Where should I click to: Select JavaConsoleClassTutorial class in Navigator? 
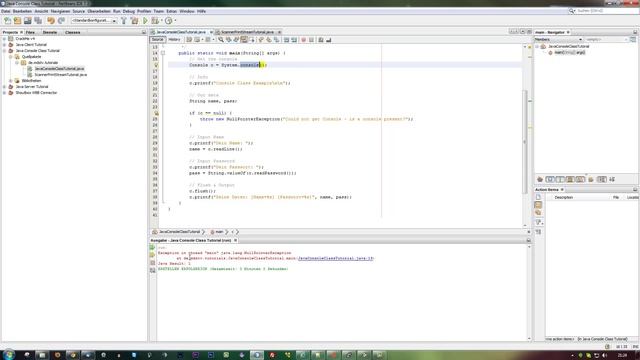click(x=568, y=47)
